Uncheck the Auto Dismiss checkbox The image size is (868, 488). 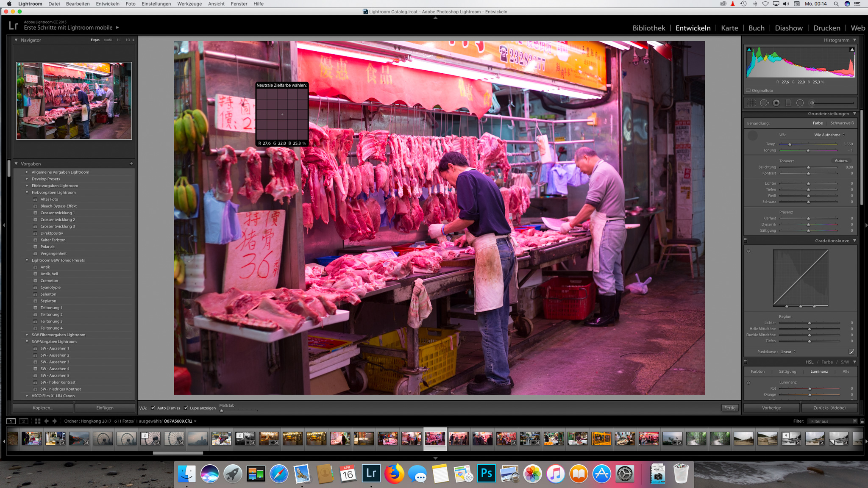tap(153, 408)
